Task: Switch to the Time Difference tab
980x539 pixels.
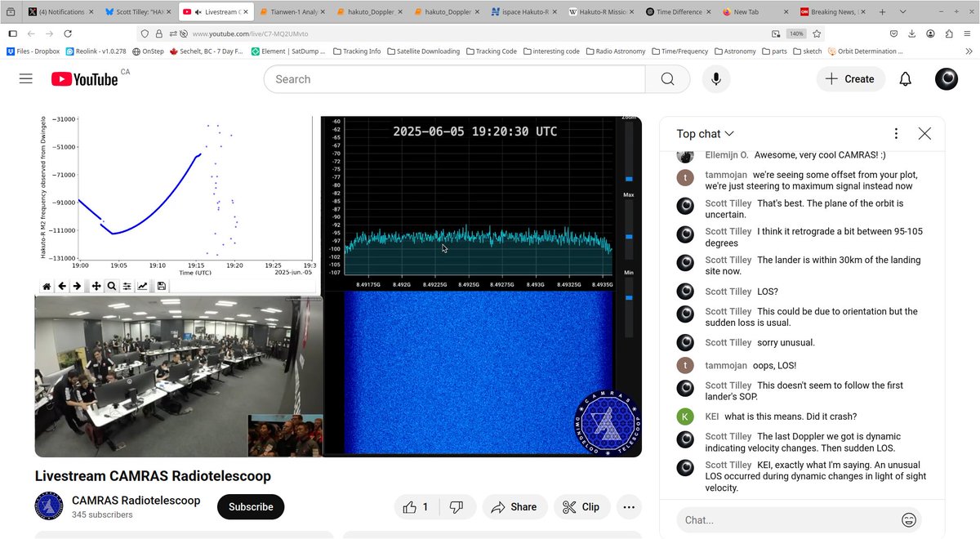Action: pos(676,12)
